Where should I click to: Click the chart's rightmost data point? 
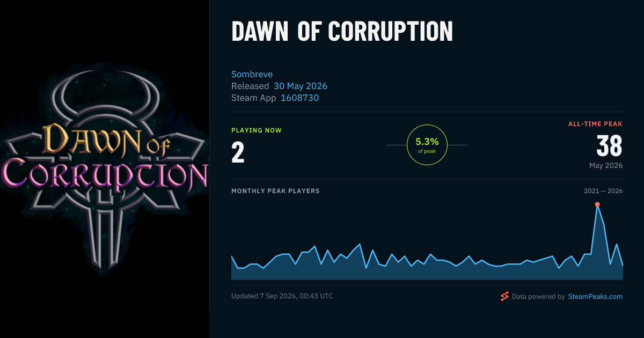[x=623, y=266]
